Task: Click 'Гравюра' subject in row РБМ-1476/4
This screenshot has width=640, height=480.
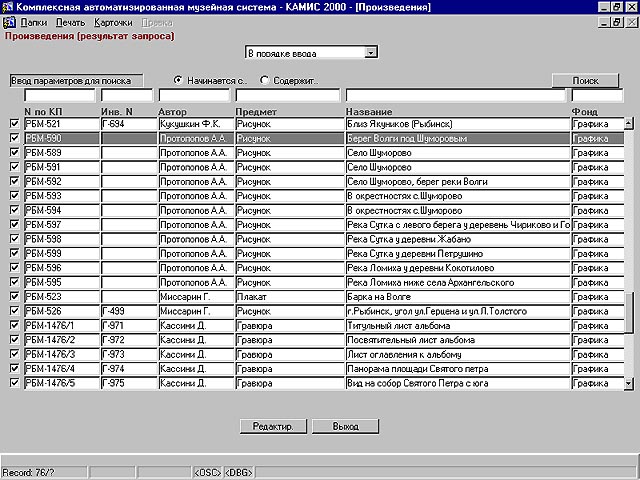Action: [x=290, y=369]
